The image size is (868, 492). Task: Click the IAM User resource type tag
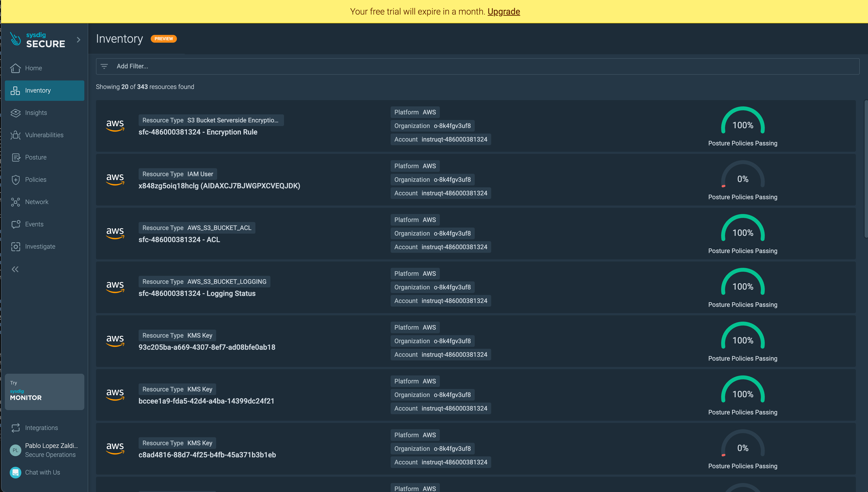(x=178, y=174)
